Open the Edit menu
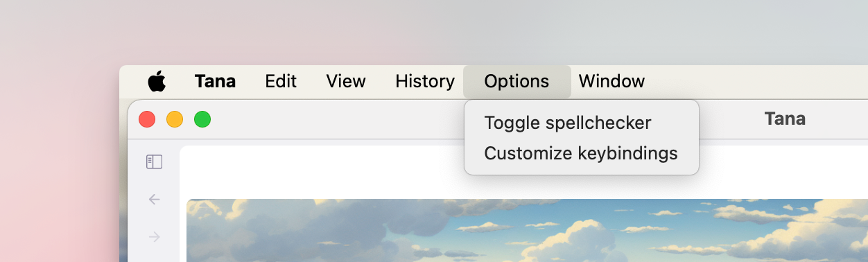Image resolution: width=868 pixels, height=262 pixels. tap(281, 81)
